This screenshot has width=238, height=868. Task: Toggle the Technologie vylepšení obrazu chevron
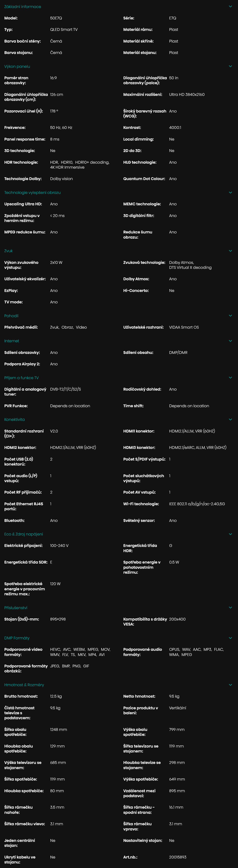coord(230,192)
